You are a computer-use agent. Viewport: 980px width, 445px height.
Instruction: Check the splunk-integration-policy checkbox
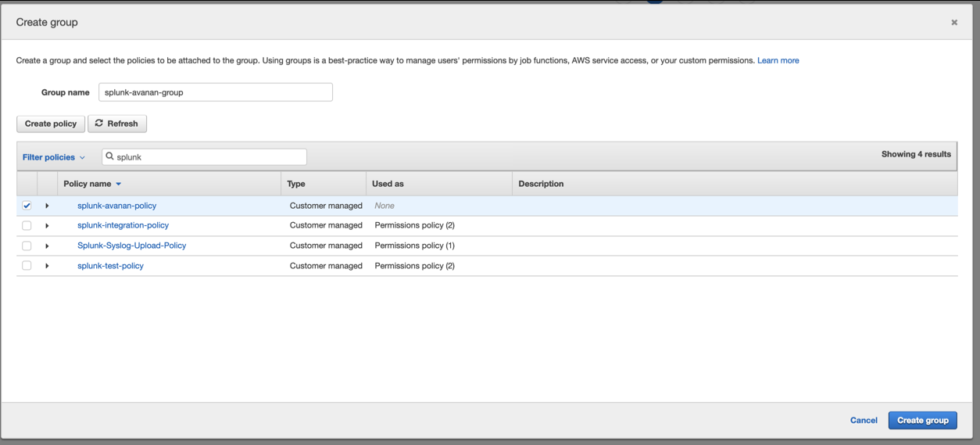(27, 225)
